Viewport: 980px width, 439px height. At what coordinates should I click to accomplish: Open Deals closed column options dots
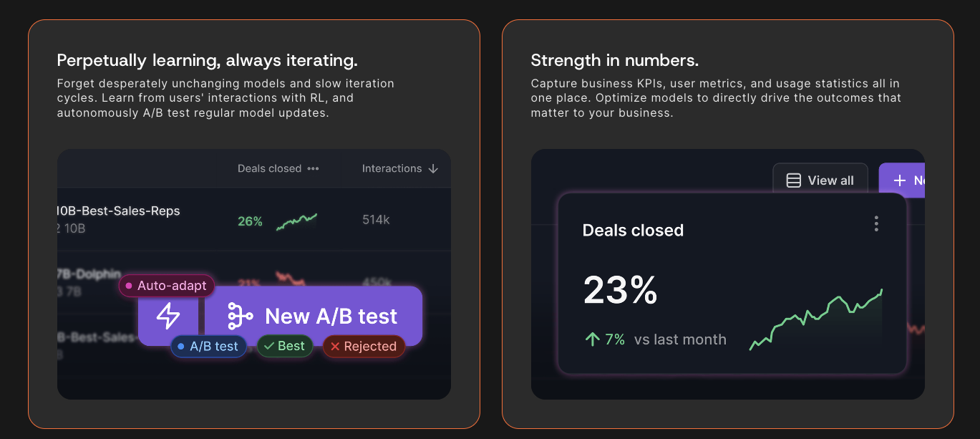313,169
